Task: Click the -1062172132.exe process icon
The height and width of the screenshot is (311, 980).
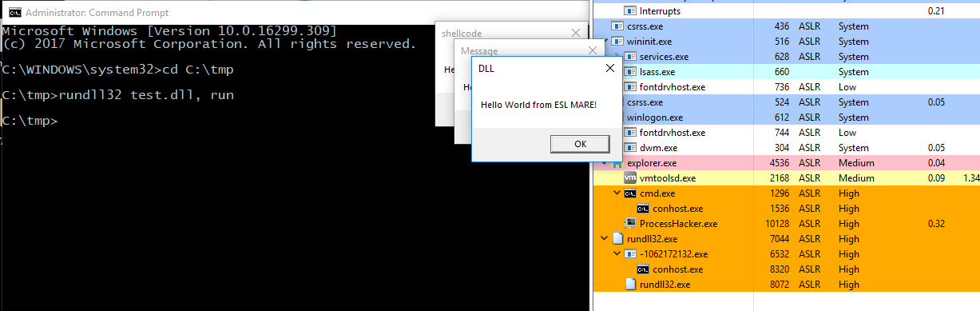Action: [630, 254]
